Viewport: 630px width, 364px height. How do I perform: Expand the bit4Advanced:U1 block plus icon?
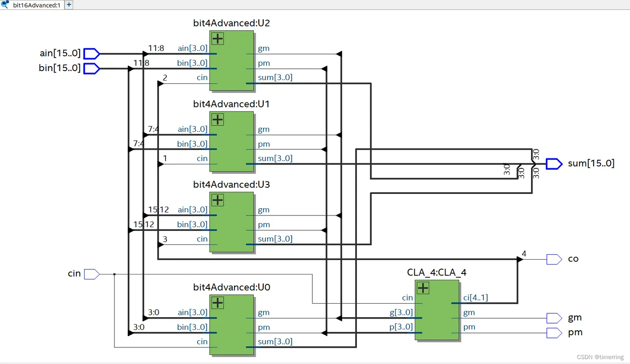[218, 120]
